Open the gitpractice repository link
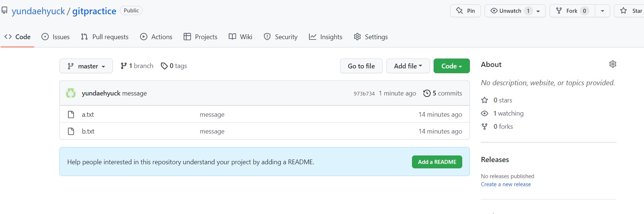 (94, 11)
